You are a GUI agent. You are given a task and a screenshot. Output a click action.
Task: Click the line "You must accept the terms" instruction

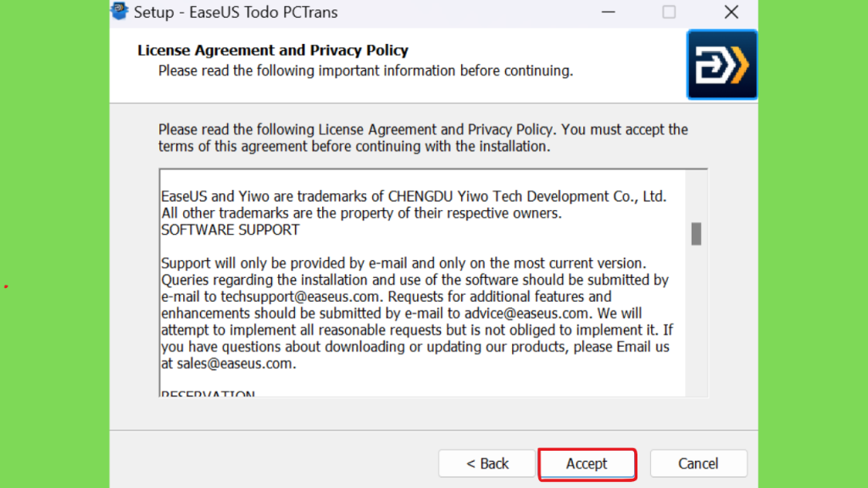coord(423,138)
